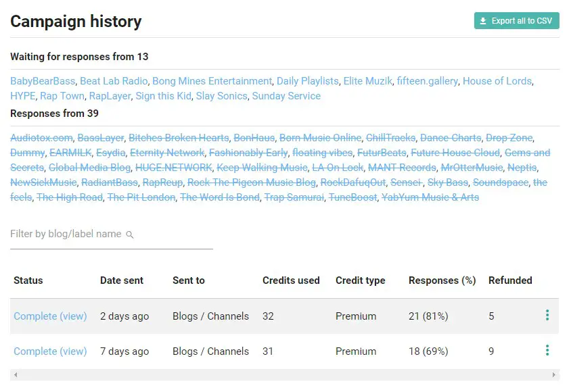Open the RapLayer link
This screenshot has height=392, width=571.
110,96
